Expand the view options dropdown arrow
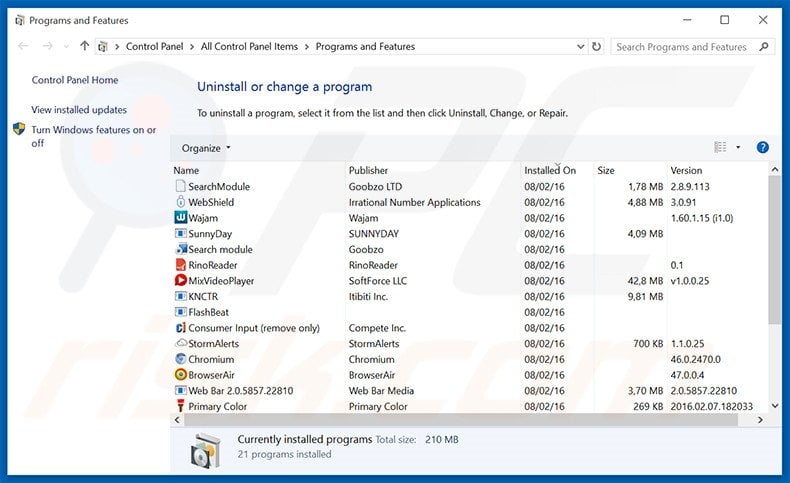 [738, 147]
